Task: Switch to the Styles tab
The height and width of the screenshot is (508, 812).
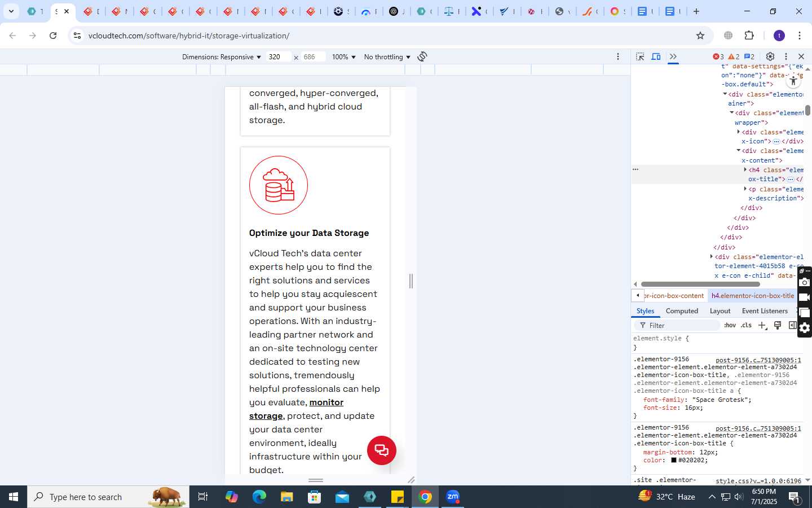Action: 645,311
